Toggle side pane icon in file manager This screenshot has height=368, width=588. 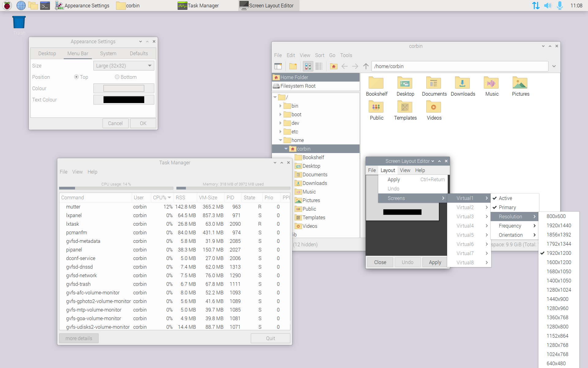pos(278,66)
